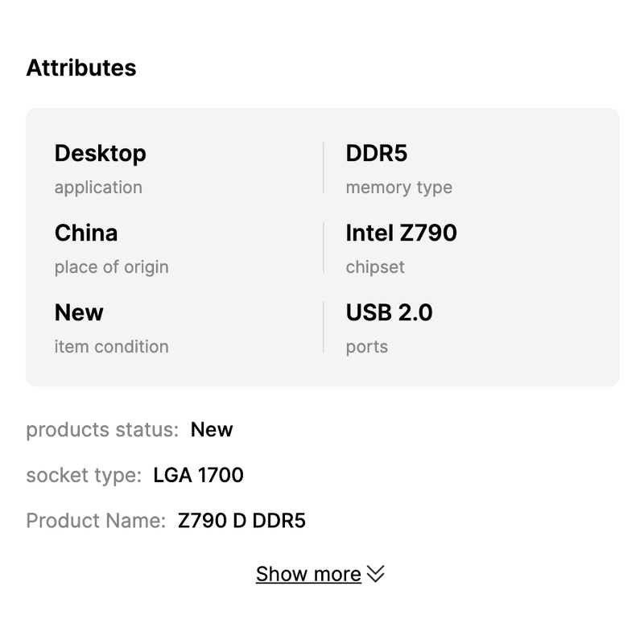Click the double chevron down icon
Viewport: 644px width, 644px height.
(376, 574)
